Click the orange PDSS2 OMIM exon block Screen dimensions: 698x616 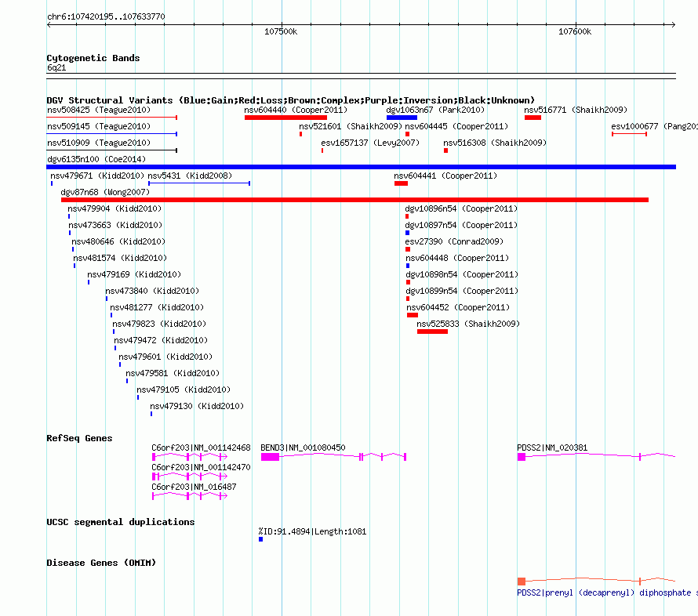(x=522, y=582)
